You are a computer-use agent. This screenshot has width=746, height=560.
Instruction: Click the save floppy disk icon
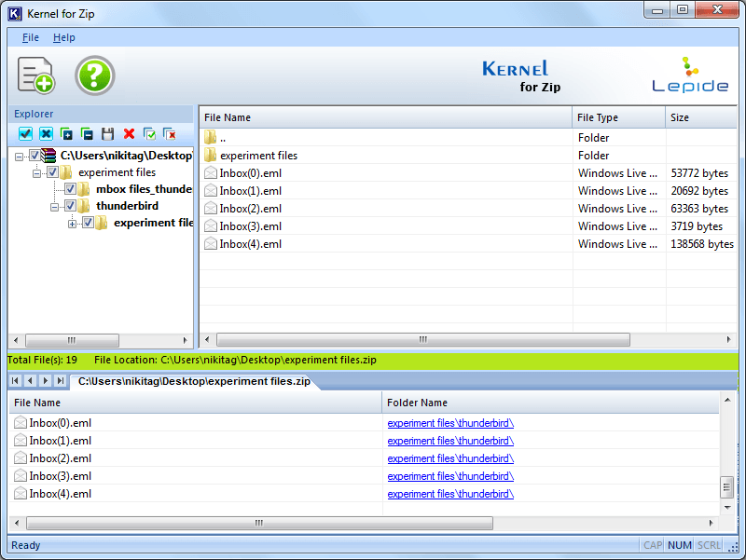tap(108, 134)
